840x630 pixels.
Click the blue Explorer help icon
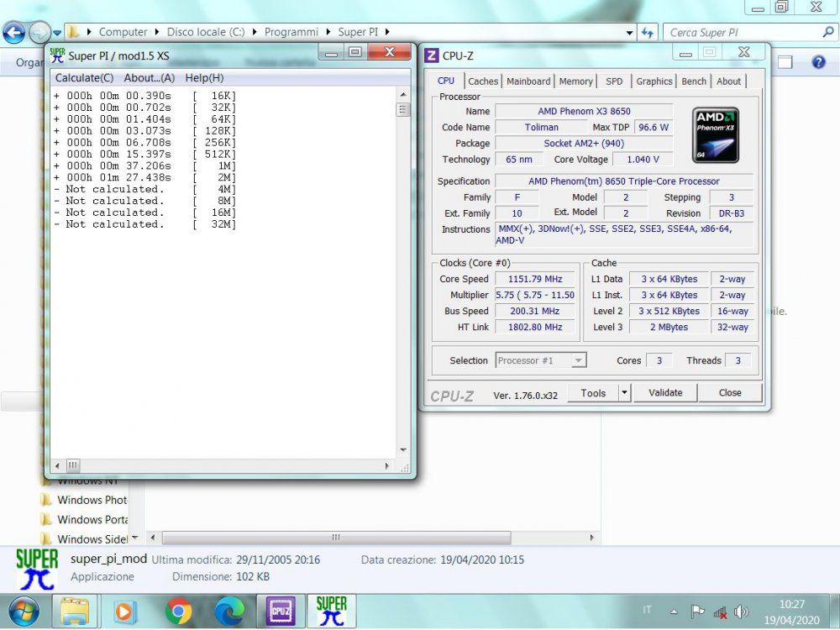pyautogui.click(x=818, y=62)
